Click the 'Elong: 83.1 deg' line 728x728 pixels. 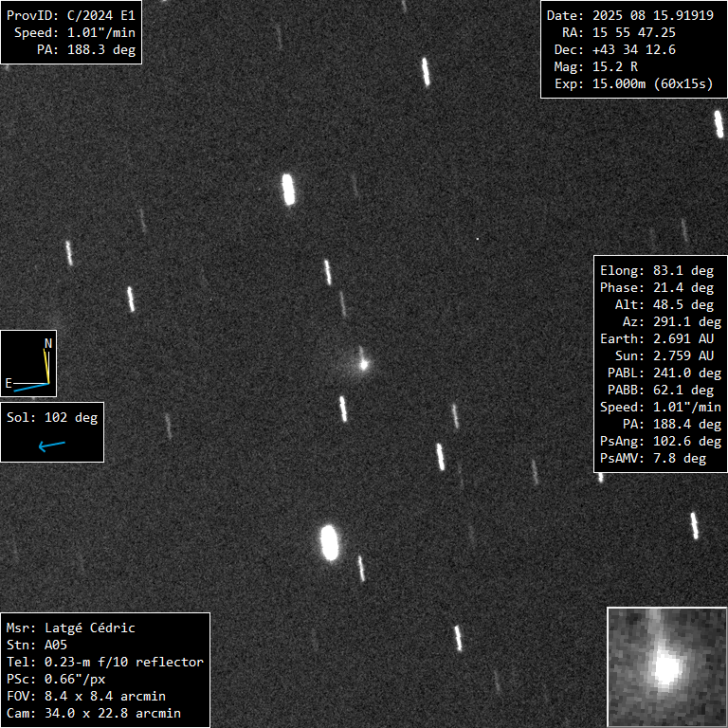(x=657, y=271)
